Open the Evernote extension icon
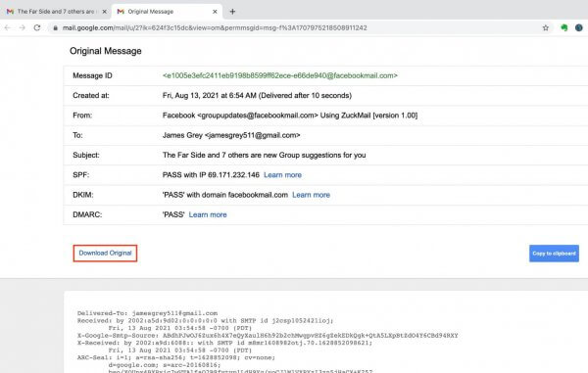Screen dimensions: 588x373 tap(564, 27)
